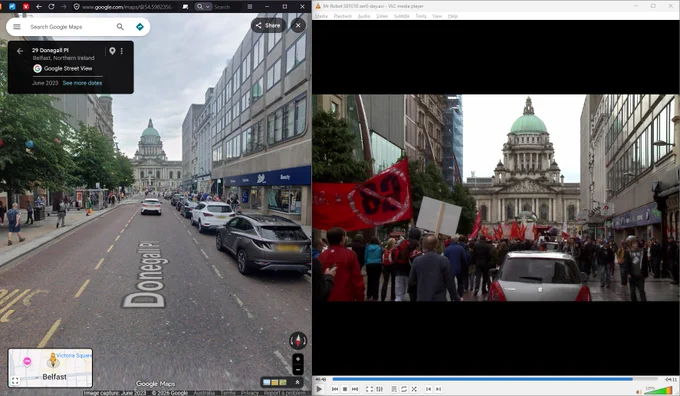Click the pink place marker on the minimap

pyautogui.click(x=27, y=361)
